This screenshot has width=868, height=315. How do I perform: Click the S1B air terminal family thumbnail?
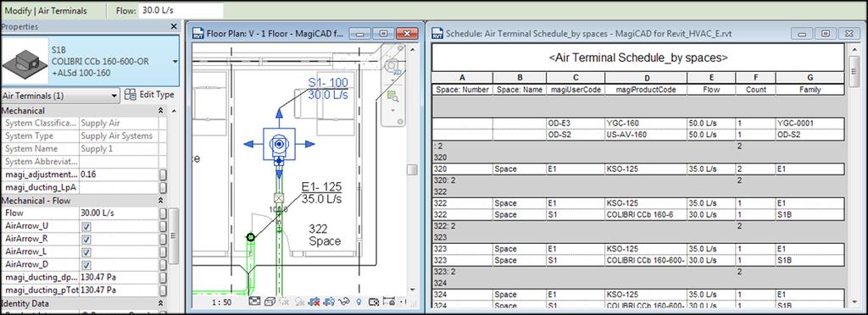pyautogui.click(x=25, y=62)
